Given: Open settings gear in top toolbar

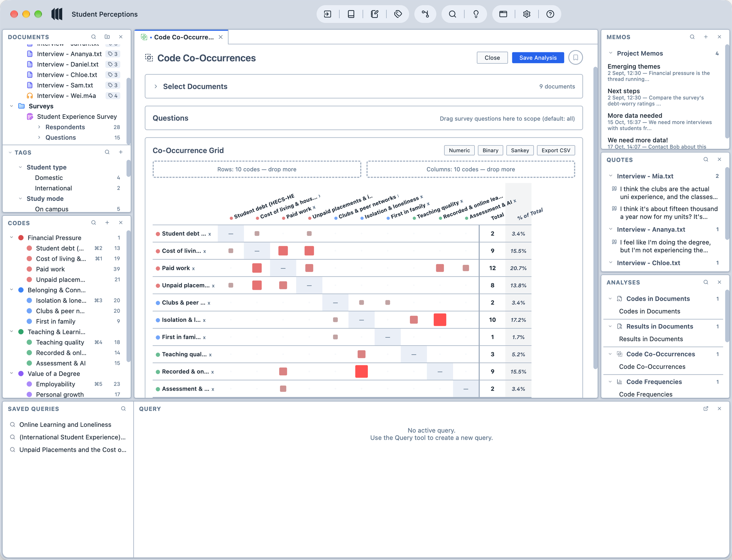Looking at the screenshot, I should click(x=527, y=14).
